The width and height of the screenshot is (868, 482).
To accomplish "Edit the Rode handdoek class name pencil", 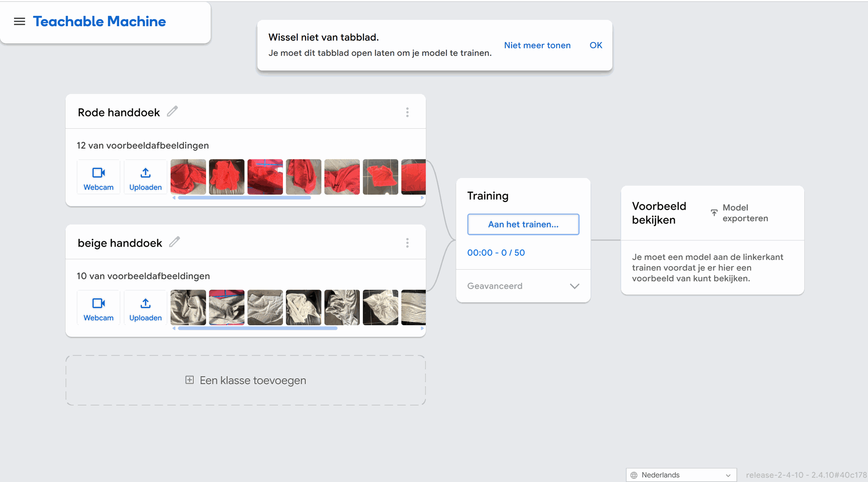I will click(x=172, y=111).
